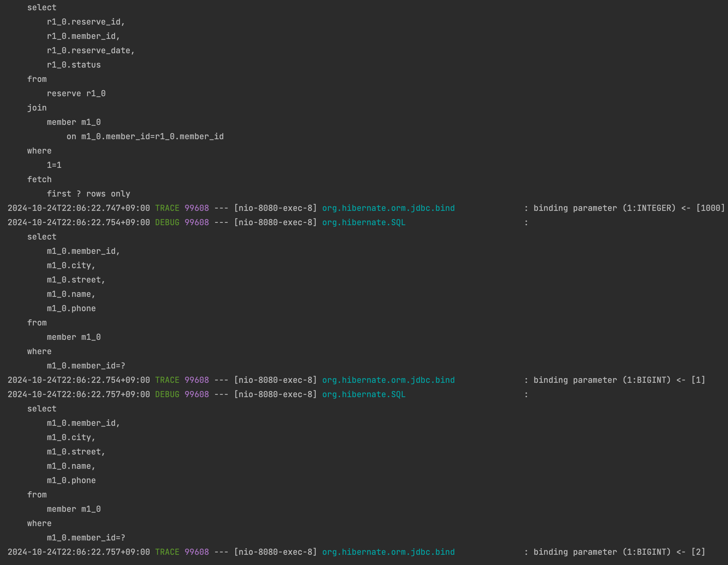Click the 'r1_0.reserve_date,' column line
Screen dimensions: 728x565
91,50
